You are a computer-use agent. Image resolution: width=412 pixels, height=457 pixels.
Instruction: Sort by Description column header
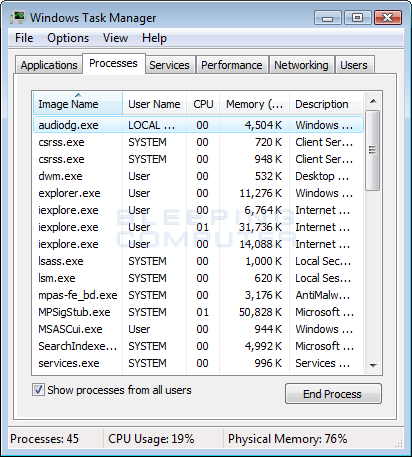[326, 104]
